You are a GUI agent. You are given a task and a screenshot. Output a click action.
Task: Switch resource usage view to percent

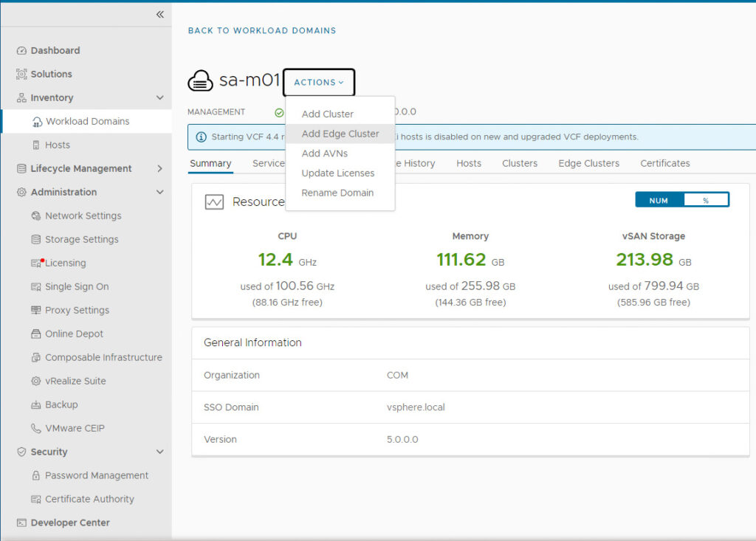point(706,200)
